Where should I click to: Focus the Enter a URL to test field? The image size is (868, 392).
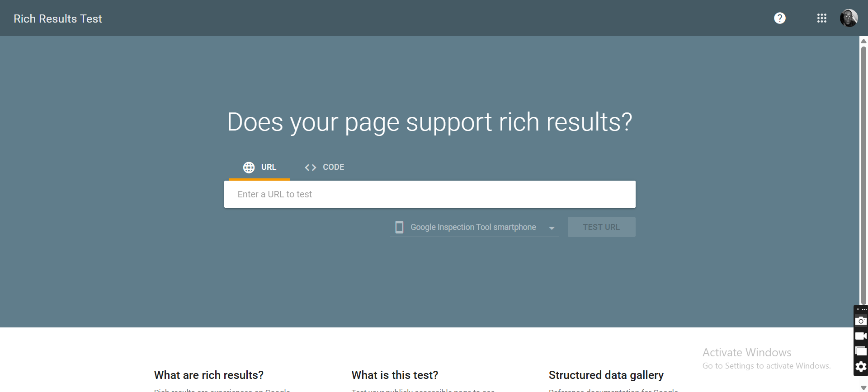pyautogui.click(x=429, y=194)
